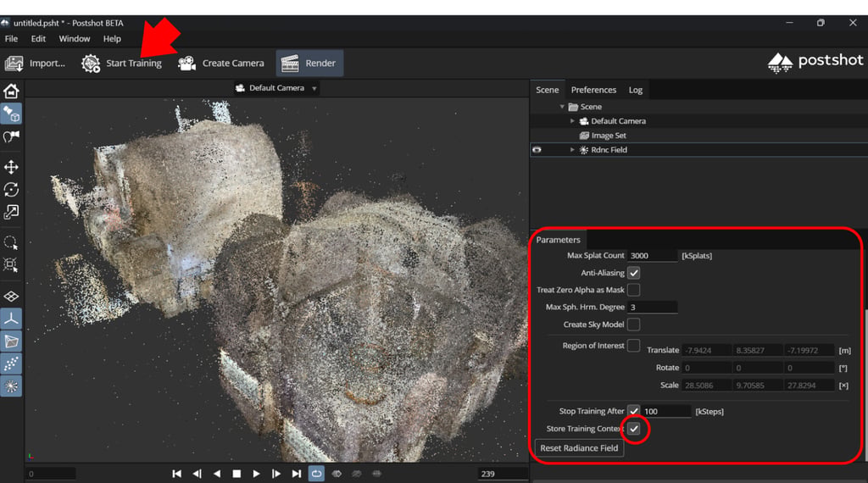Enable the Region of Interest checkbox

tap(634, 346)
